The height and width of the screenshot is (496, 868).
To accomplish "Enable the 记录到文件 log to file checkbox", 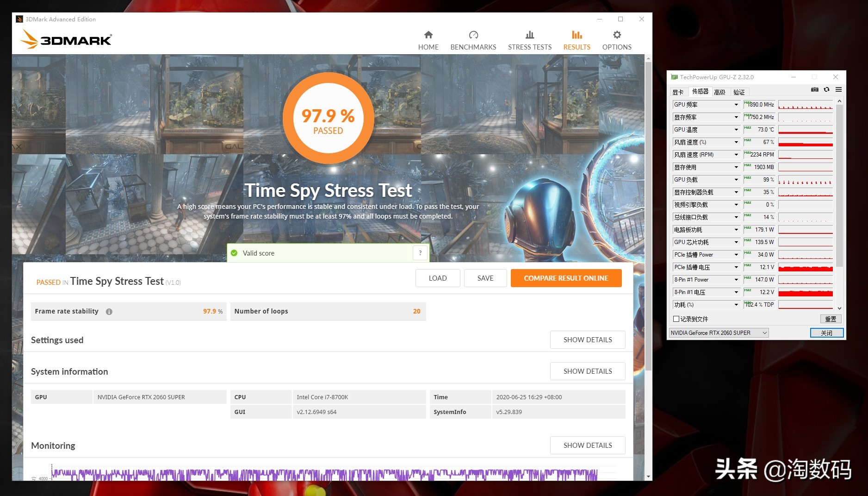I will (676, 319).
